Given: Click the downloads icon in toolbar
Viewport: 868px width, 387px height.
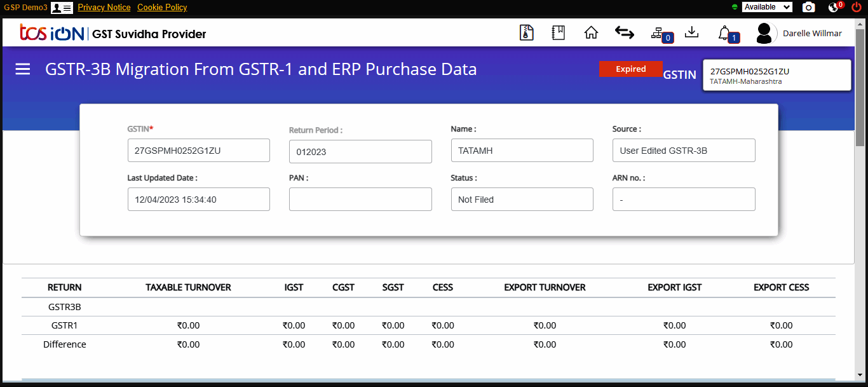Looking at the screenshot, I should pyautogui.click(x=692, y=32).
